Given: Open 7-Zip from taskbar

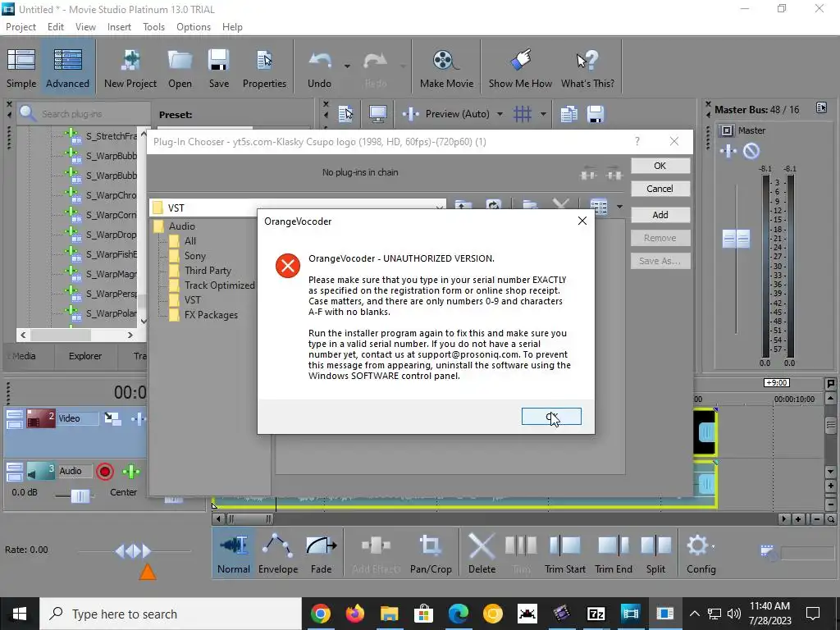Looking at the screenshot, I should pos(596,614).
